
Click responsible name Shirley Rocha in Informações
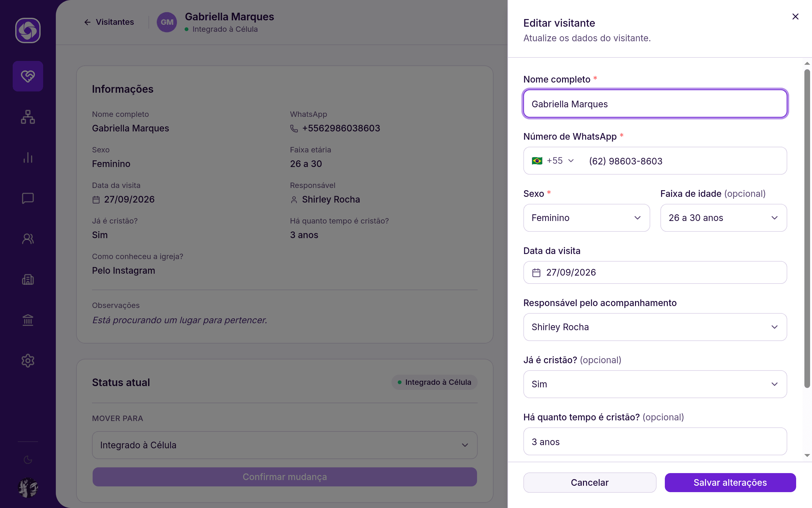[x=331, y=200]
